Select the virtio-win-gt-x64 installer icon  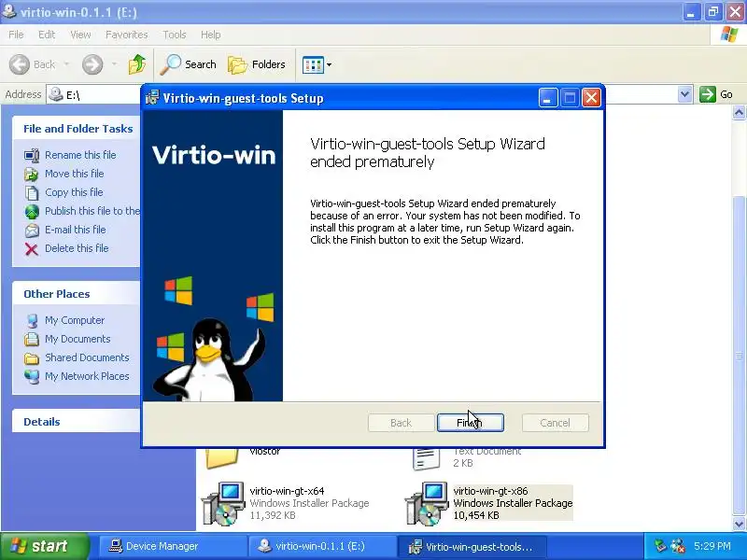[x=223, y=503]
